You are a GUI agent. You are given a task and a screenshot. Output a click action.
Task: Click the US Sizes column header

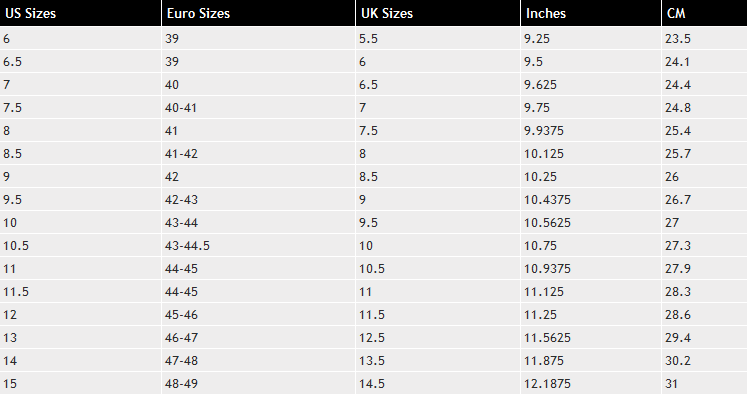pyautogui.click(x=81, y=13)
